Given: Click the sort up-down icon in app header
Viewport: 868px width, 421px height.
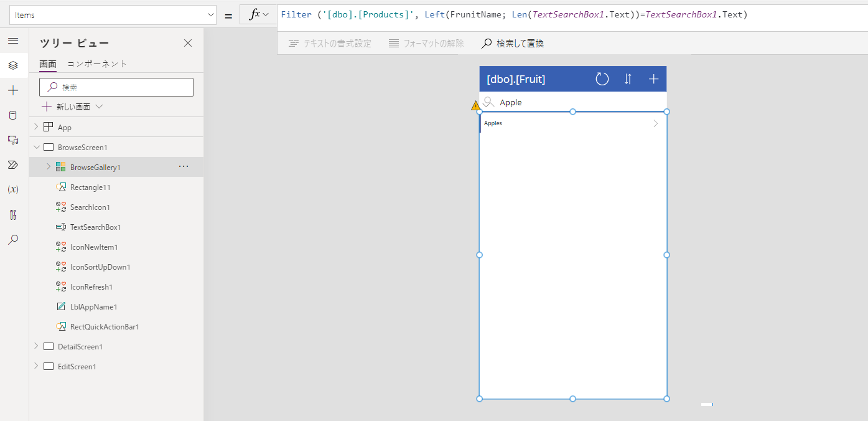Looking at the screenshot, I should [628, 79].
